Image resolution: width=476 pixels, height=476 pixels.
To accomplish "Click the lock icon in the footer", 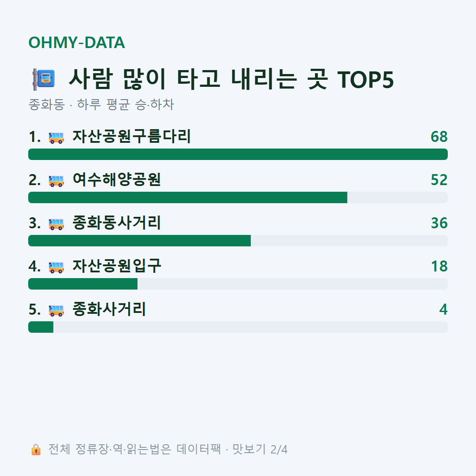I will (36, 449).
